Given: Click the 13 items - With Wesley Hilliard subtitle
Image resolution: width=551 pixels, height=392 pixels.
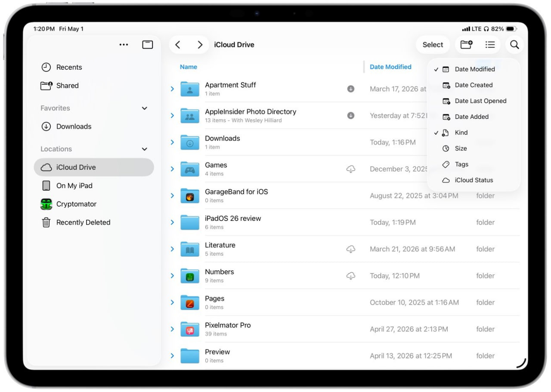Looking at the screenshot, I should (x=243, y=120).
